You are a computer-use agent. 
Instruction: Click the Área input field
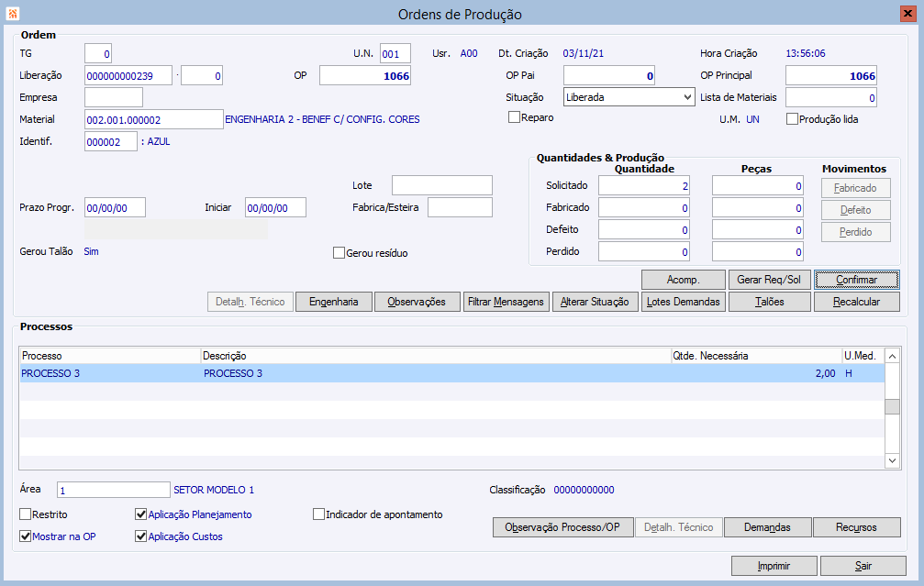(113, 490)
